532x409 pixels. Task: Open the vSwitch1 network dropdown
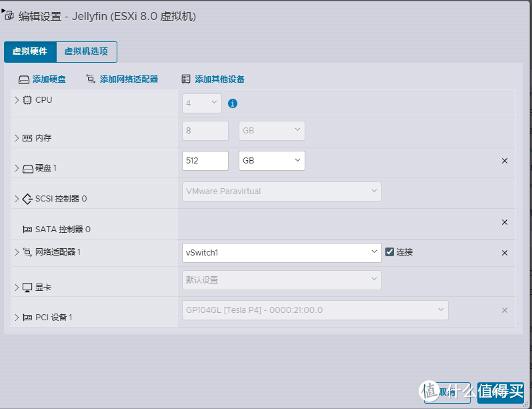point(281,253)
